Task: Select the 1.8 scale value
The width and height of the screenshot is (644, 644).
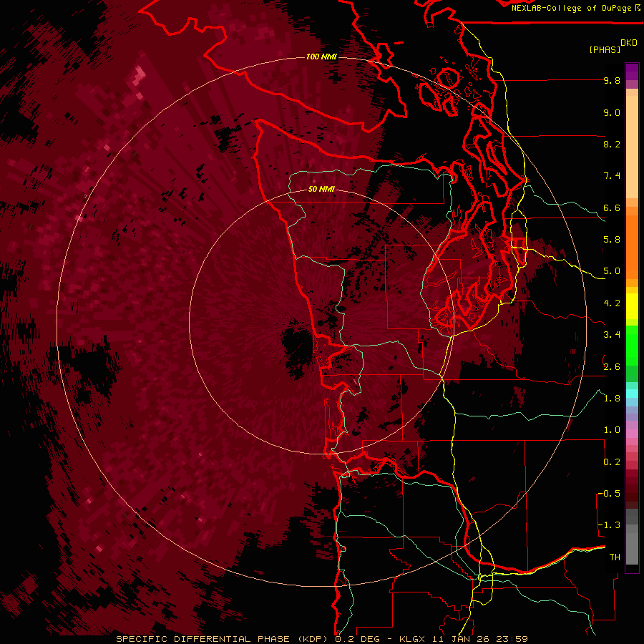Action: 612,399
